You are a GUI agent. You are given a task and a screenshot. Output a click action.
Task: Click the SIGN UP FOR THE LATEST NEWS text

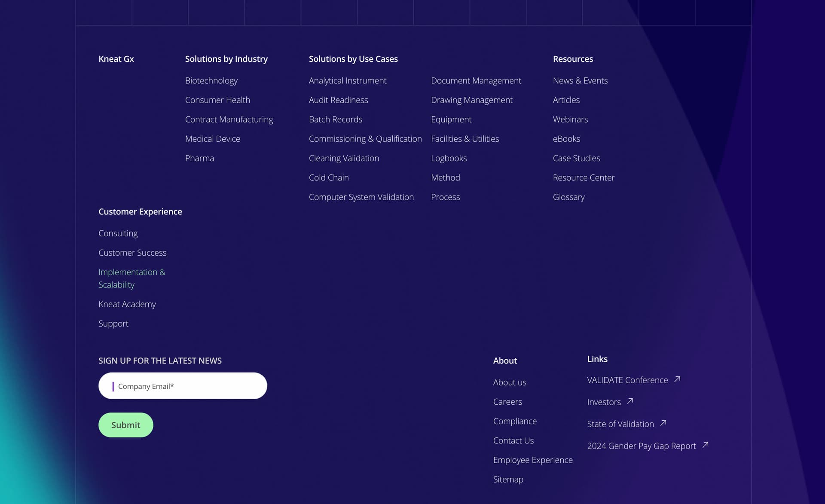click(160, 361)
